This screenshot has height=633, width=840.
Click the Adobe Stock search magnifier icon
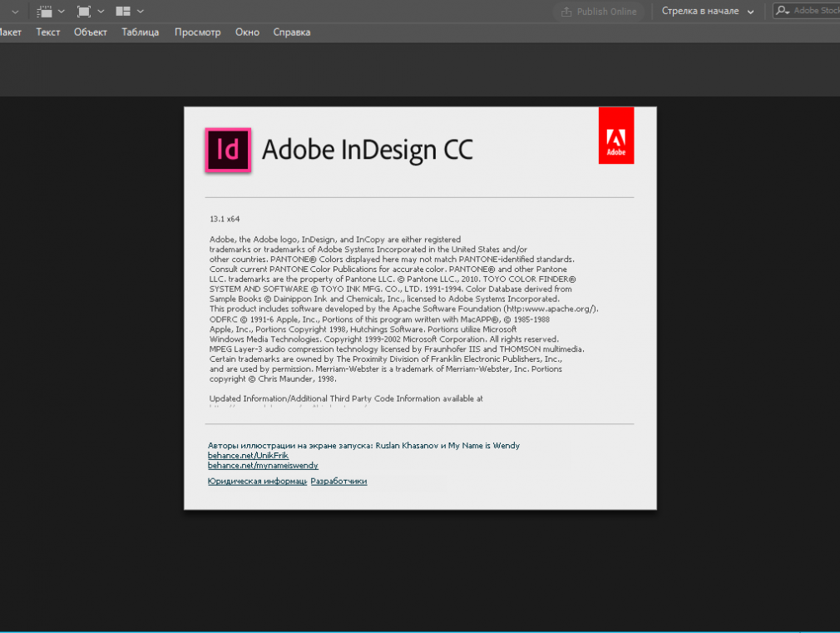tap(783, 11)
